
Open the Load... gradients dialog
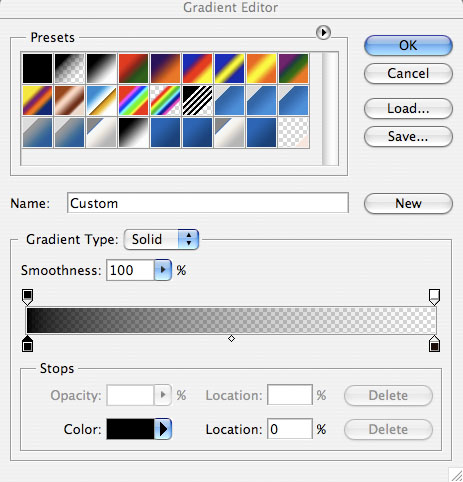click(x=408, y=108)
